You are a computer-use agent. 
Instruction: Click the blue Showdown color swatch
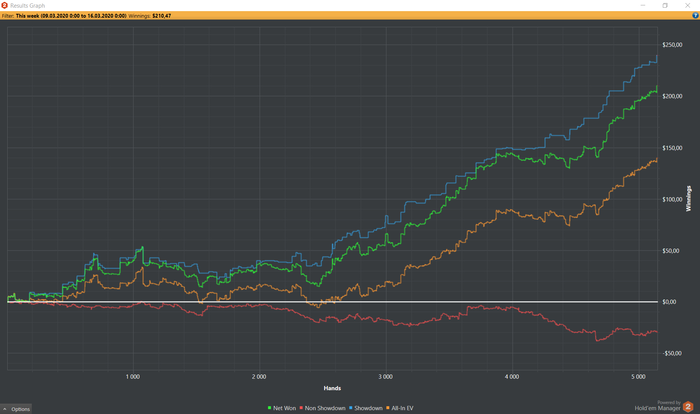[351, 408]
